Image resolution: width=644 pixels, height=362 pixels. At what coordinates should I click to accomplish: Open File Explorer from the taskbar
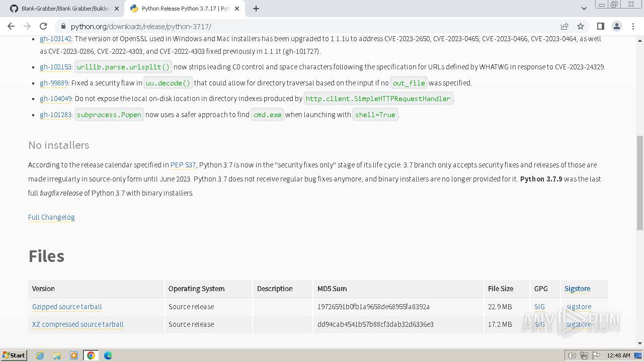pos(57,355)
